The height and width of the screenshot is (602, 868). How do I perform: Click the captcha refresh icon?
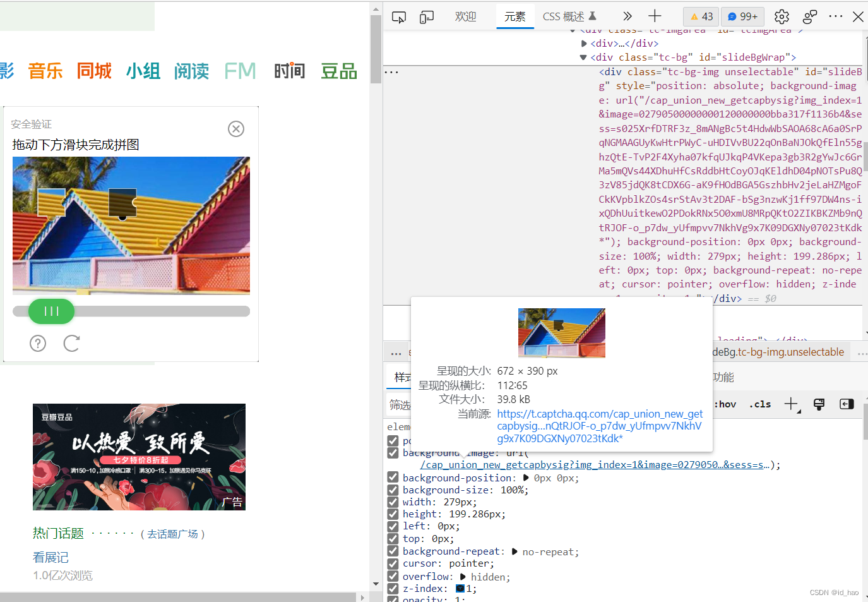pyautogui.click(x=71, y=343)
